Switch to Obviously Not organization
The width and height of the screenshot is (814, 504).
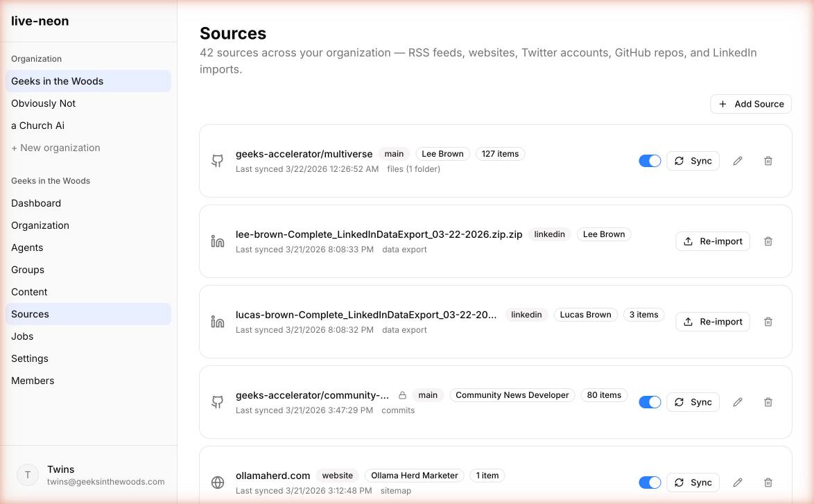(x=44, y=103)
